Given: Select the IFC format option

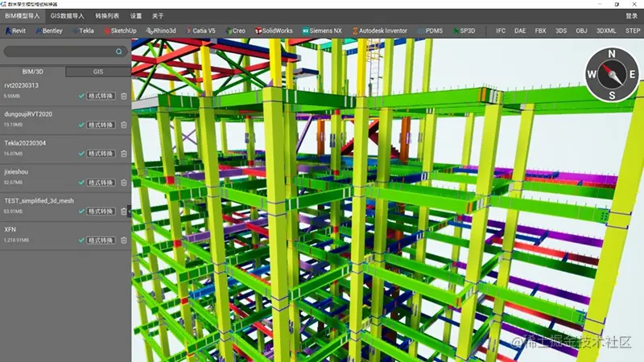Looking at the screenshot, I should (x=501, y=31).
